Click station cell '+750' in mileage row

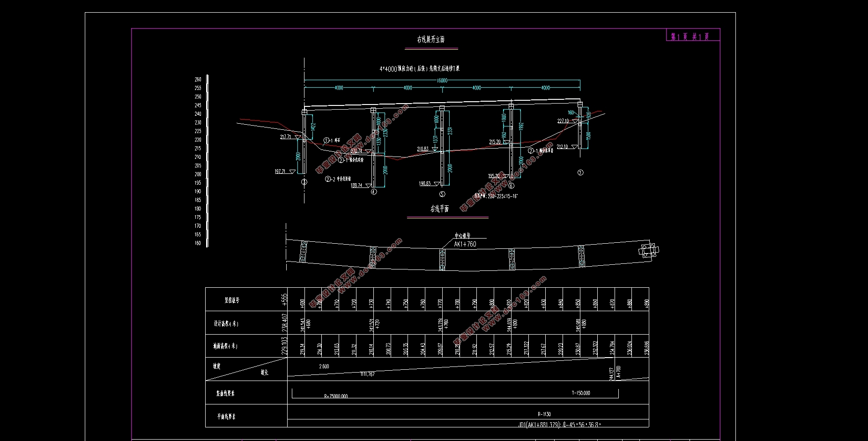tap(406, 303)
